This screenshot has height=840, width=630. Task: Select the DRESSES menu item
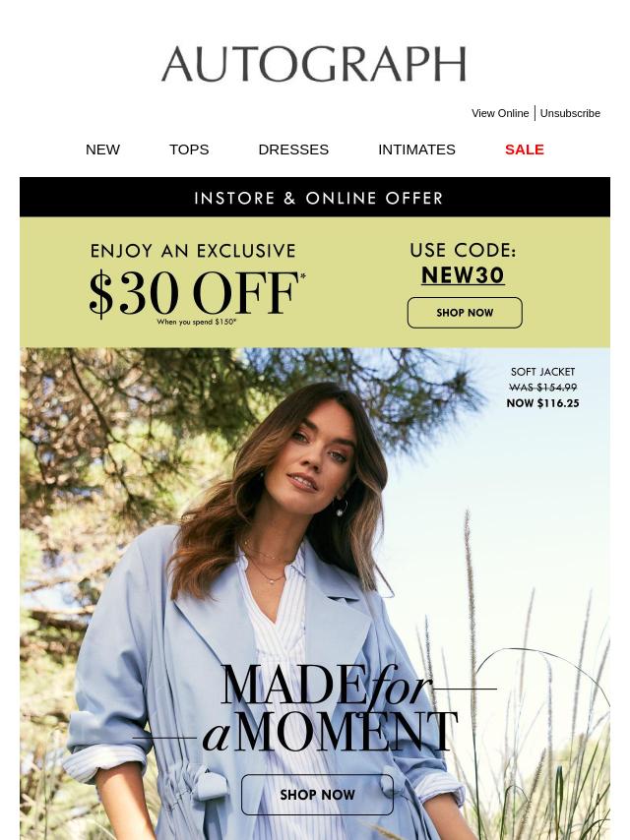click(x=293, y=150)
